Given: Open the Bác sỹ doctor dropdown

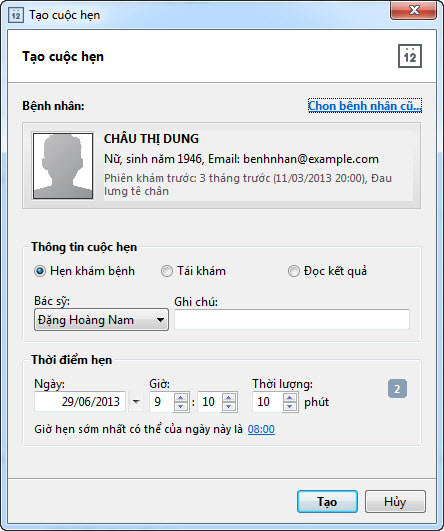Looking at the screenshot, I should tap(101, 320).
